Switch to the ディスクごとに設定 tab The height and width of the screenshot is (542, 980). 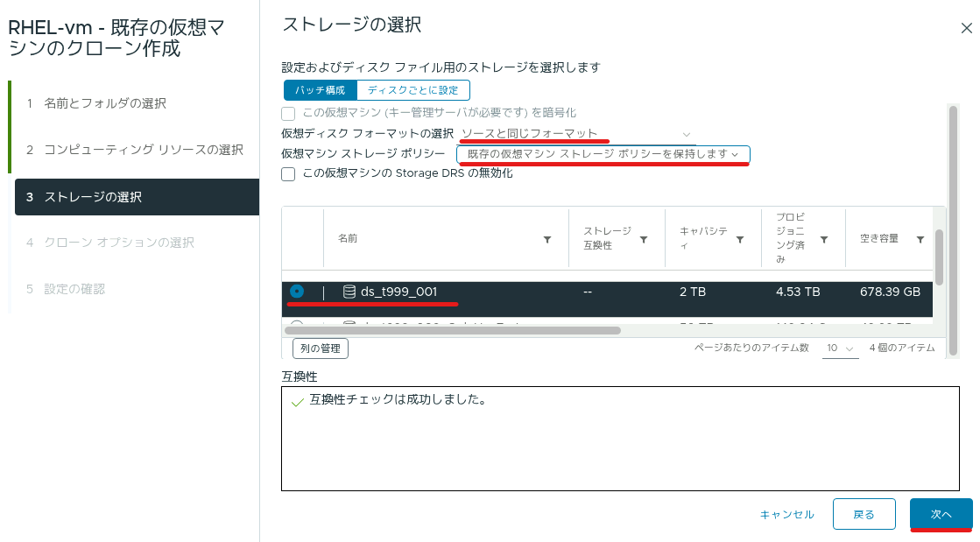[413, 90]
